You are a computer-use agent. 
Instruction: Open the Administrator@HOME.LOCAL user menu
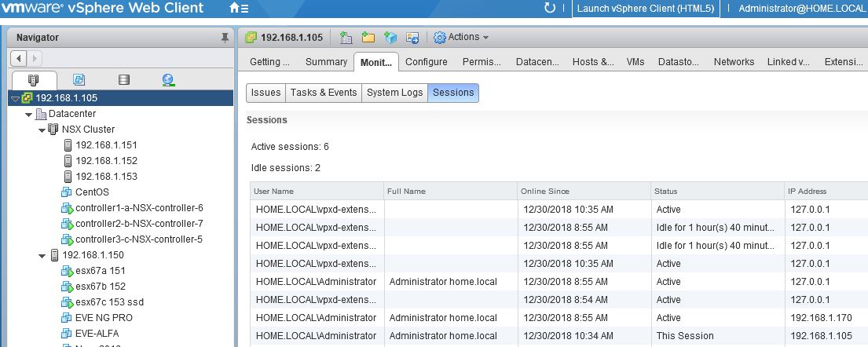(x=802, y=9)
